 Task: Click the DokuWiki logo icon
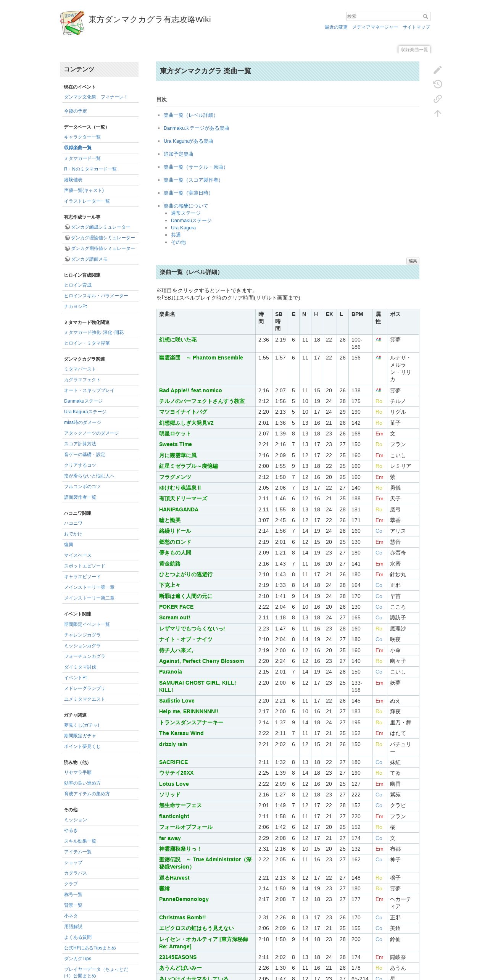point(72,23)
